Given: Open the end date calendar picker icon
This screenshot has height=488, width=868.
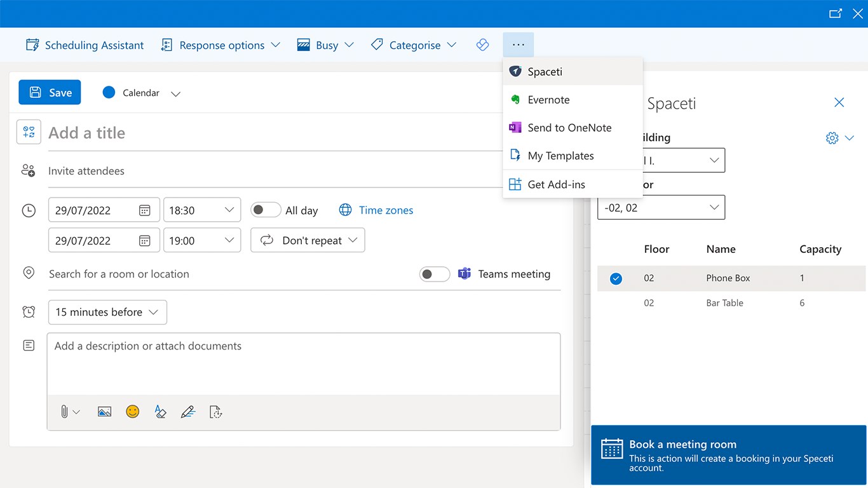Looking at the screenshot, I should (145, 241).
